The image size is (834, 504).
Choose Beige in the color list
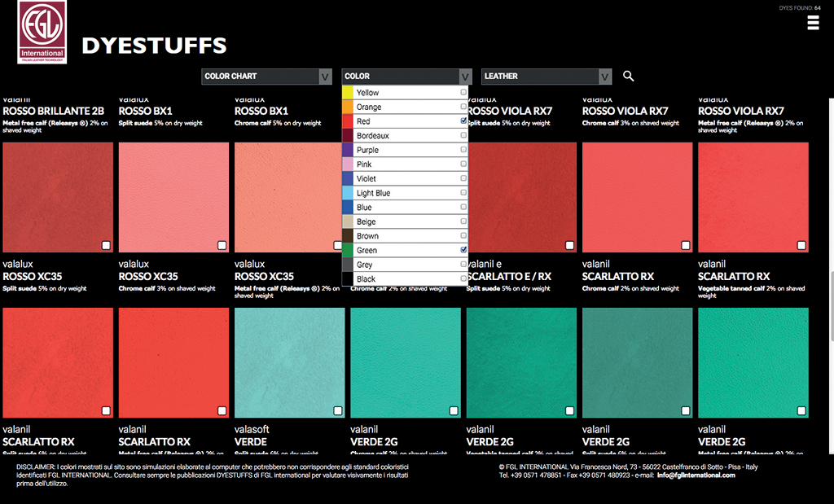tap(405, 221)
